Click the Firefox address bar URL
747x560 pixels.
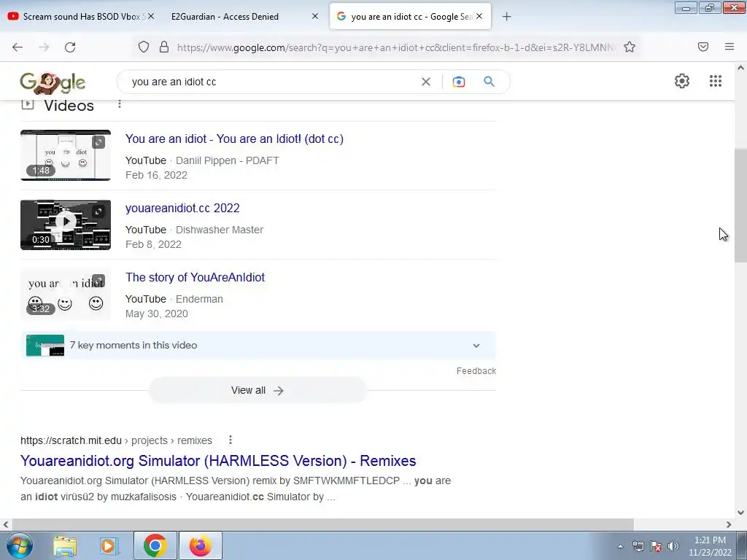[395, 47]
